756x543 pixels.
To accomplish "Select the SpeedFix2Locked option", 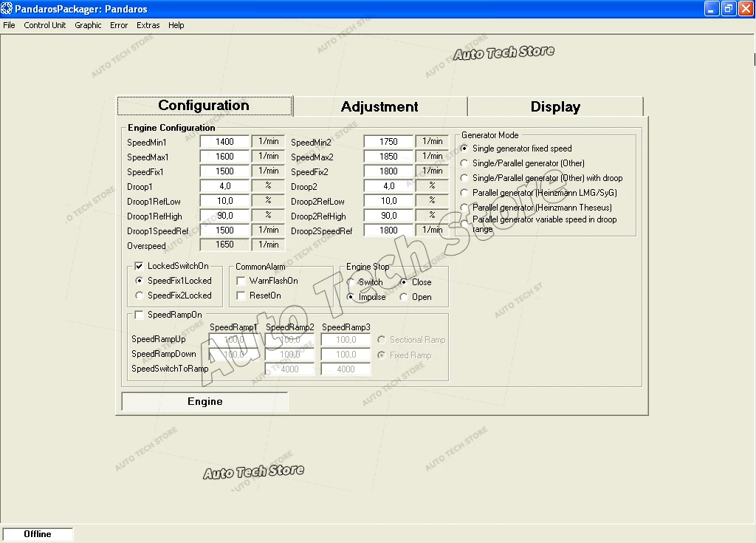I will [x=140, y=296].
